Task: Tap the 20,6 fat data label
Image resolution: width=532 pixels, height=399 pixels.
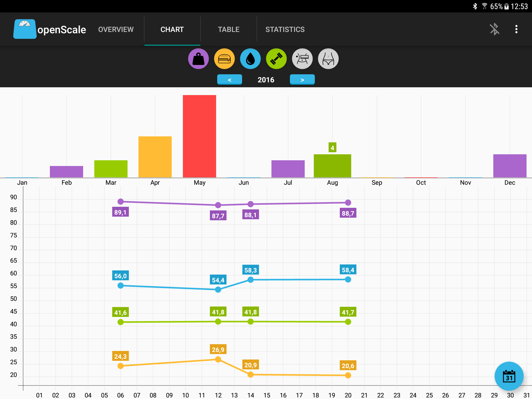Action: (x=348, y=365)
